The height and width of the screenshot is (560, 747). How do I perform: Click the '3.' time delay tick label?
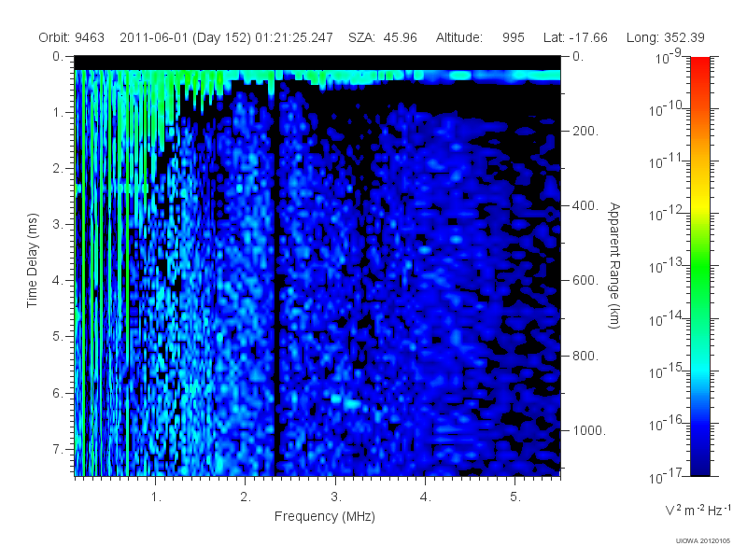tap(58, 224)
